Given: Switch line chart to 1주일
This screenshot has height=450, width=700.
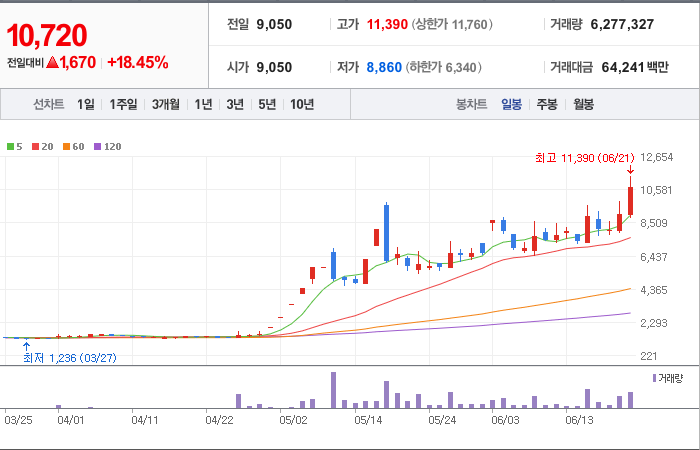Looking at the screenshot, I should pyautogui.click(x=124, y=104).
